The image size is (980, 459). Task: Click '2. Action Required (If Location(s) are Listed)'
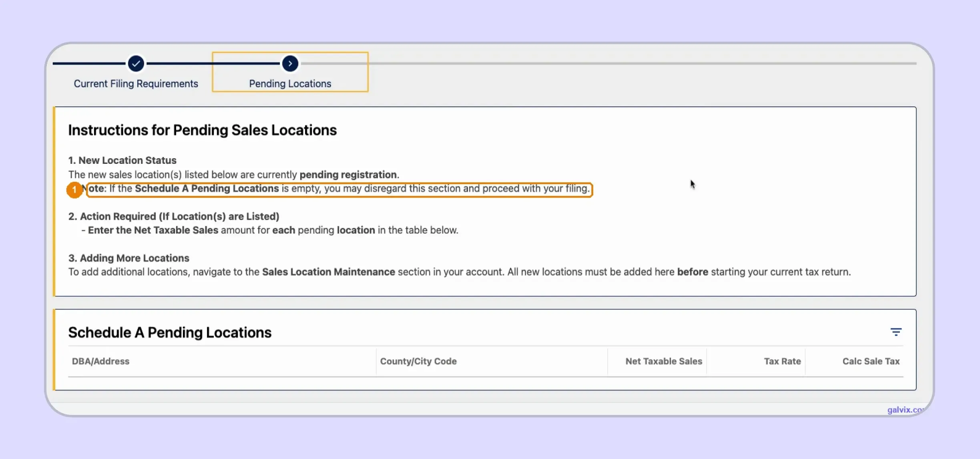click(174, 216)
